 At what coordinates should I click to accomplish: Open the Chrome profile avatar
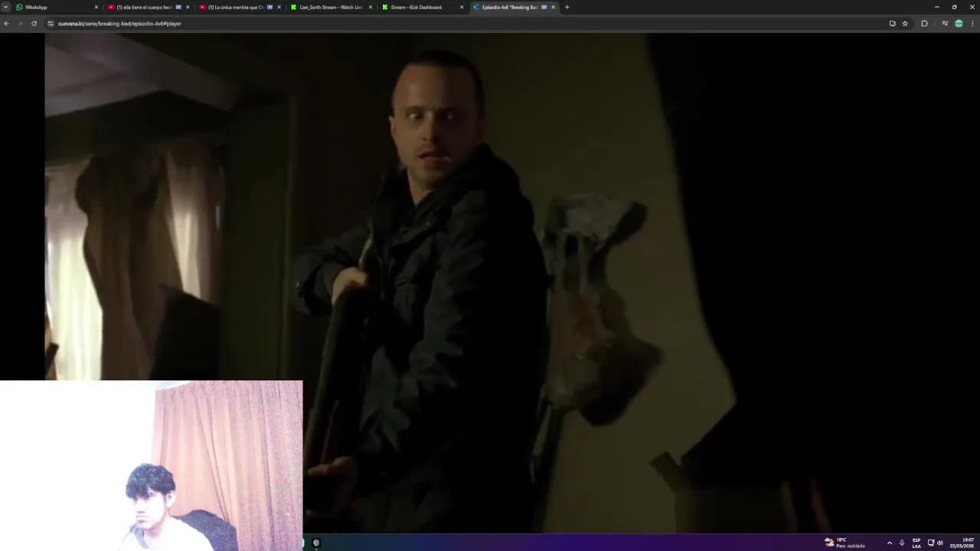(959, 24)
